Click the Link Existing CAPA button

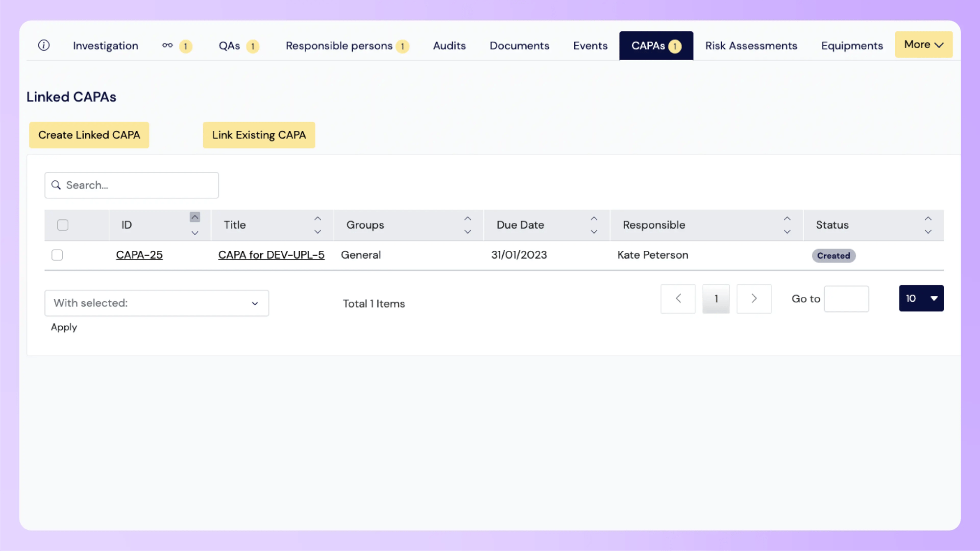tap(259, 135)
